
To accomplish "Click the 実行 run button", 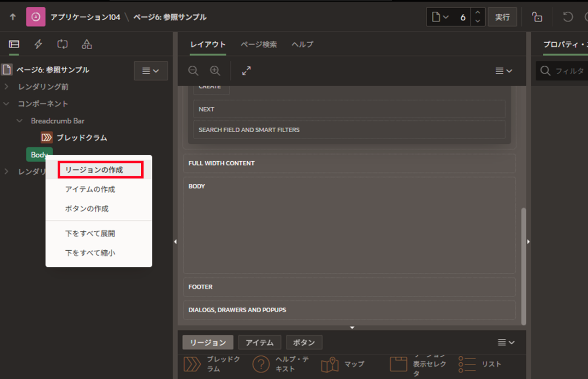I will (x=502, y=17).
